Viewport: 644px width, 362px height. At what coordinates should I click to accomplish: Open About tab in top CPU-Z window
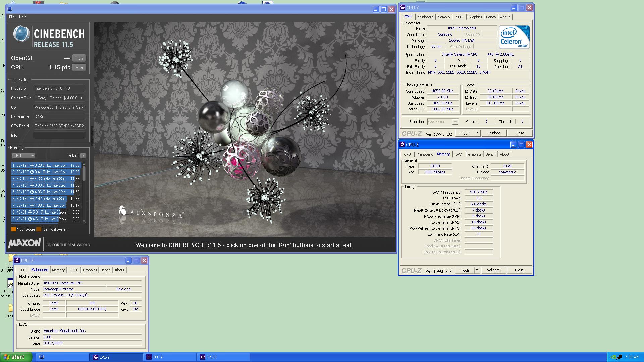pyautogui.click(x=505, y=17)
